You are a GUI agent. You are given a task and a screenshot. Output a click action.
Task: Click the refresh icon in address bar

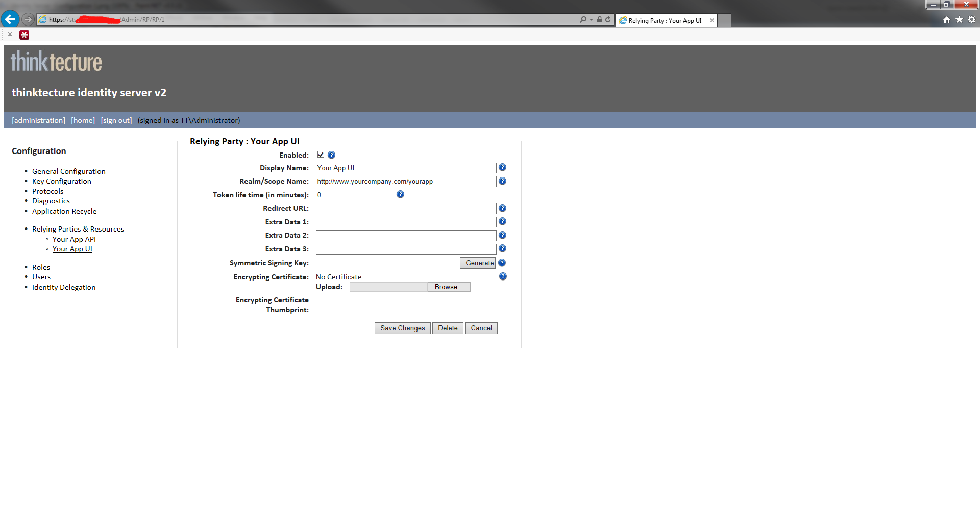coord(608,19)
